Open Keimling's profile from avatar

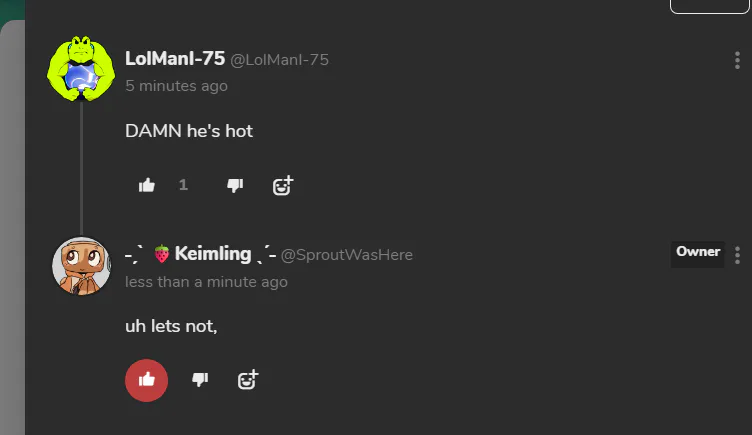[x=80, y=265]
